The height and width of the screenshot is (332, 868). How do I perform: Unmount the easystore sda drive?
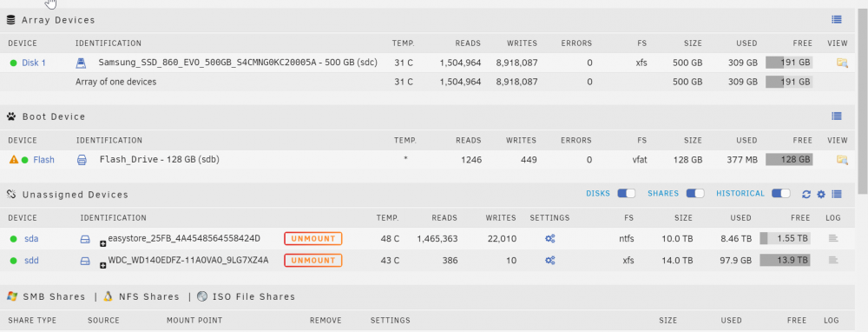tap(313, 239)
